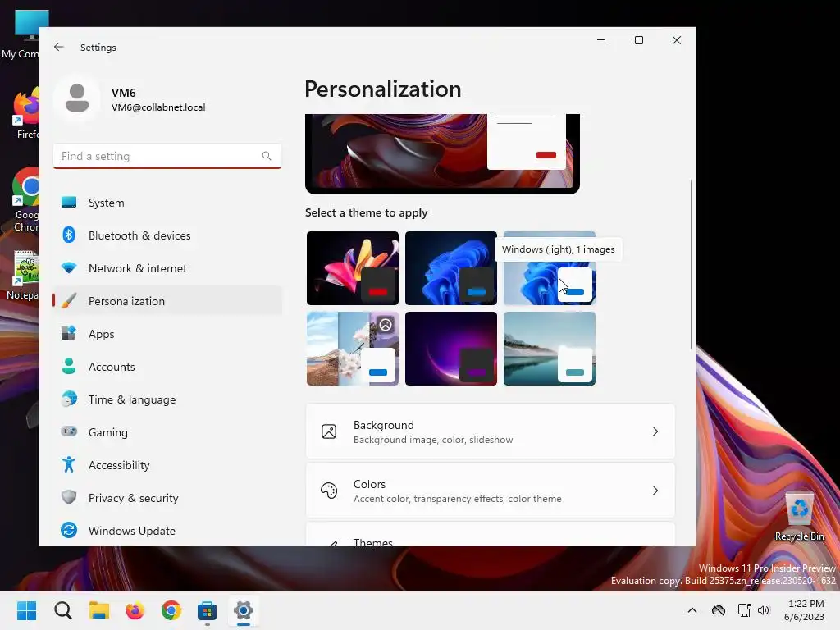Viewport: 840px width, 630px height.
Task: Apply the colorful flower Glow theme
Action: [353, 268]
